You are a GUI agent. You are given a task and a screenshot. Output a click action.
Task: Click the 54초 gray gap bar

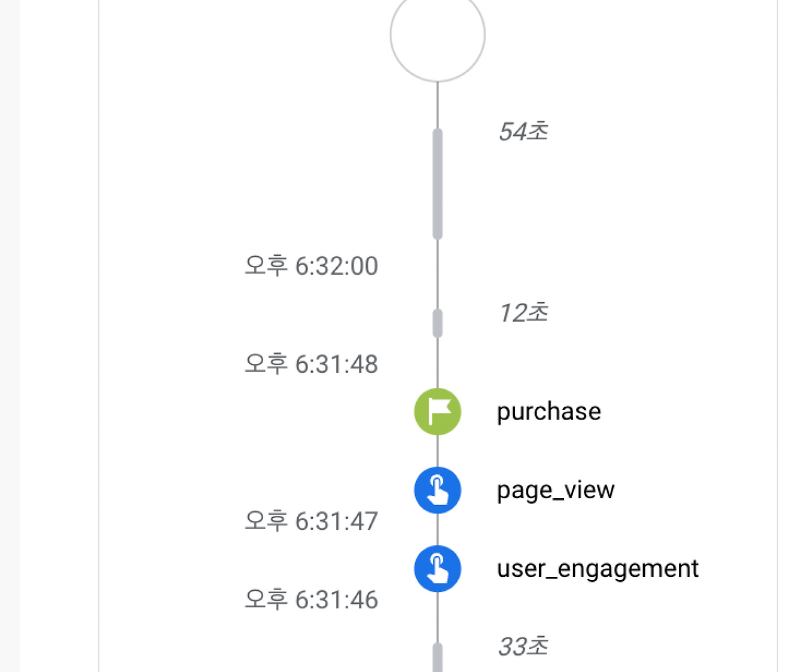point(438,184)
